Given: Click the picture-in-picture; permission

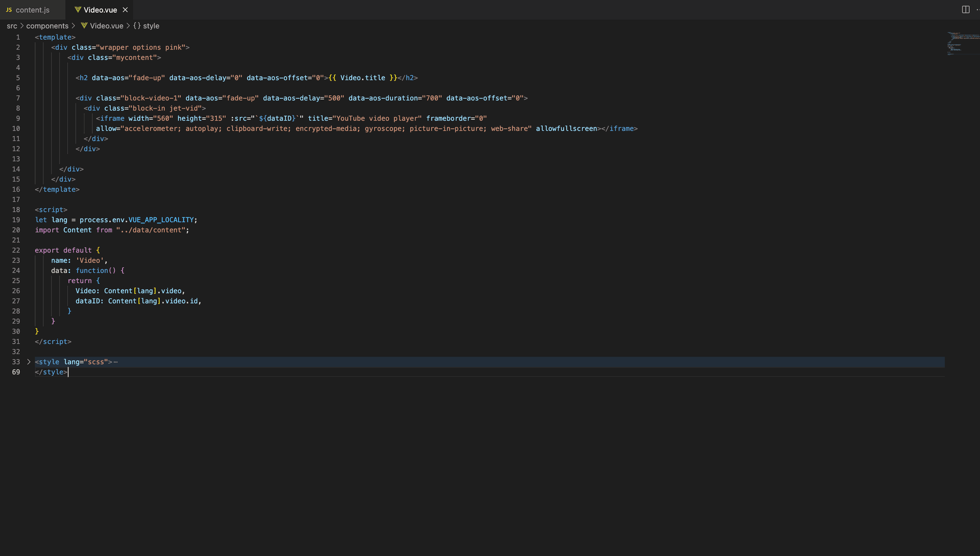Looking at the screenshot, I should point(448,129).
